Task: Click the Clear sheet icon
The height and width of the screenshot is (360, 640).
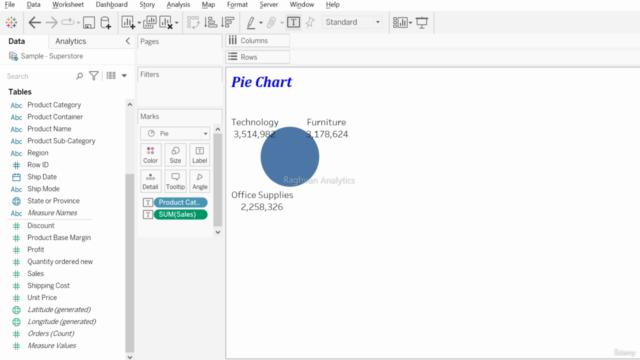Action: pos(166,22)
